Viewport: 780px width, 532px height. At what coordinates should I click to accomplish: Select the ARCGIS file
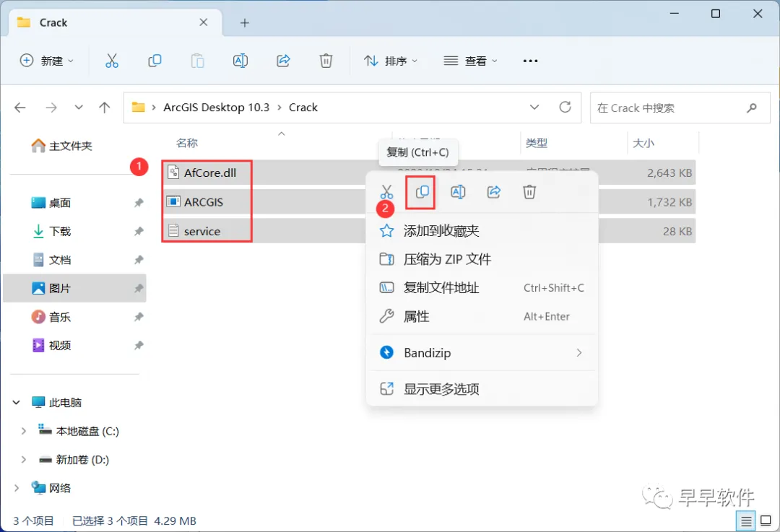(x=204, y=202)
